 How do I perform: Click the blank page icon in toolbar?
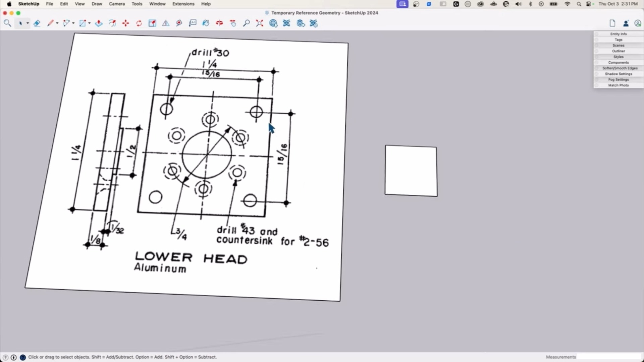click(612, 23)
